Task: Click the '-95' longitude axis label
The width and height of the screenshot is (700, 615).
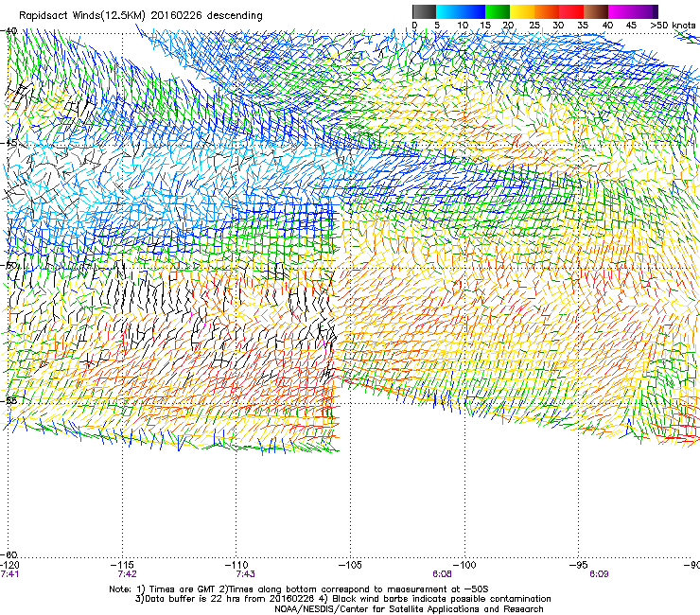Action: click(x=581, y=566)
